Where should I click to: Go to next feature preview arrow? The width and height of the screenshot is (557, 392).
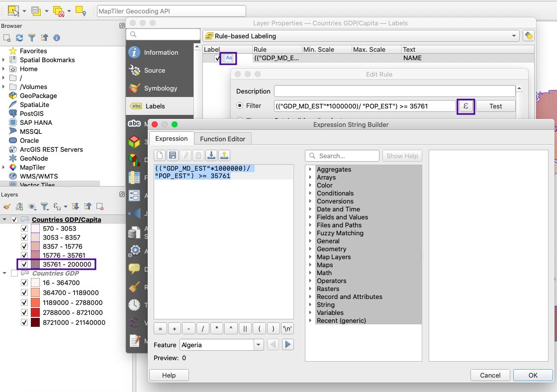[287, 345]
